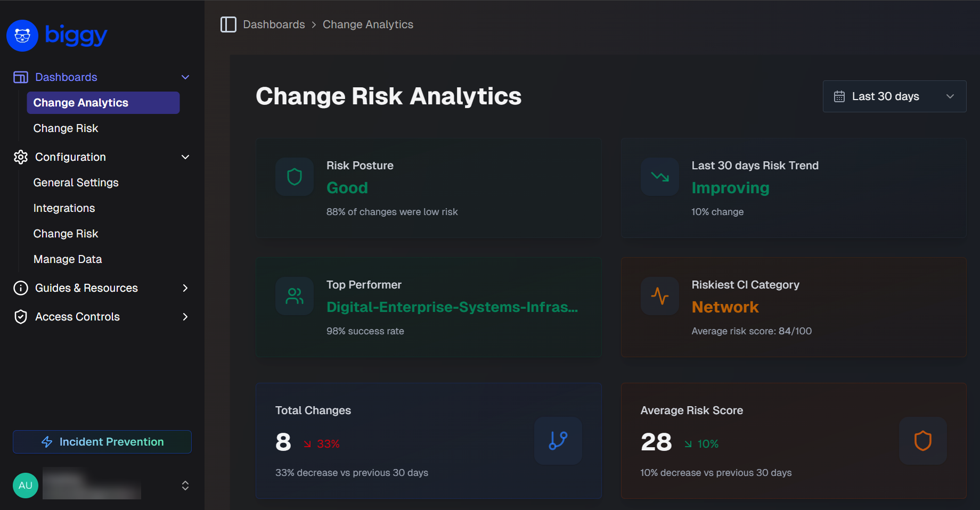Click the Dashboards breadcrumb link
Screen dimensions: 980x510
pos(274,24)
